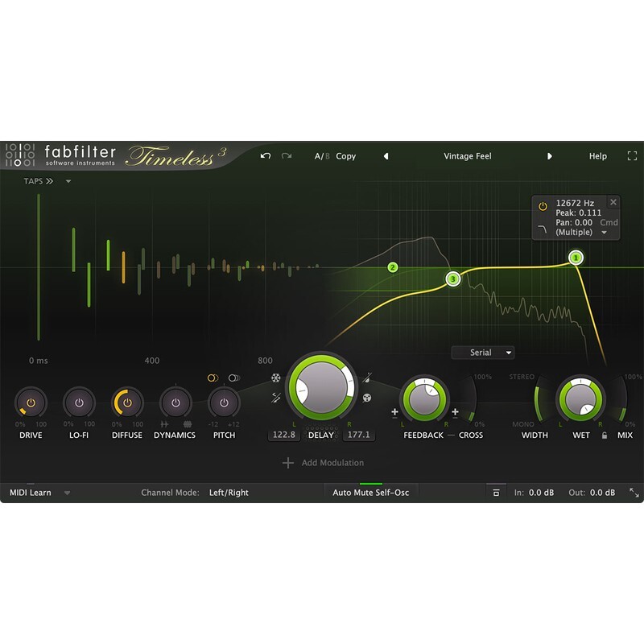
Task: Click the low-pass filter shape icon in band popup
Action: 543,229
